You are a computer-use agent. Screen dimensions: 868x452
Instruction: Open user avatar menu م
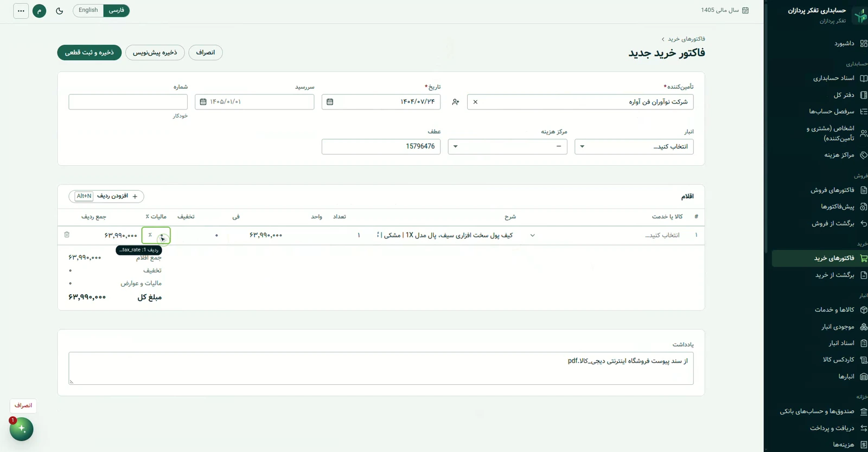click(x=40, y=11)
